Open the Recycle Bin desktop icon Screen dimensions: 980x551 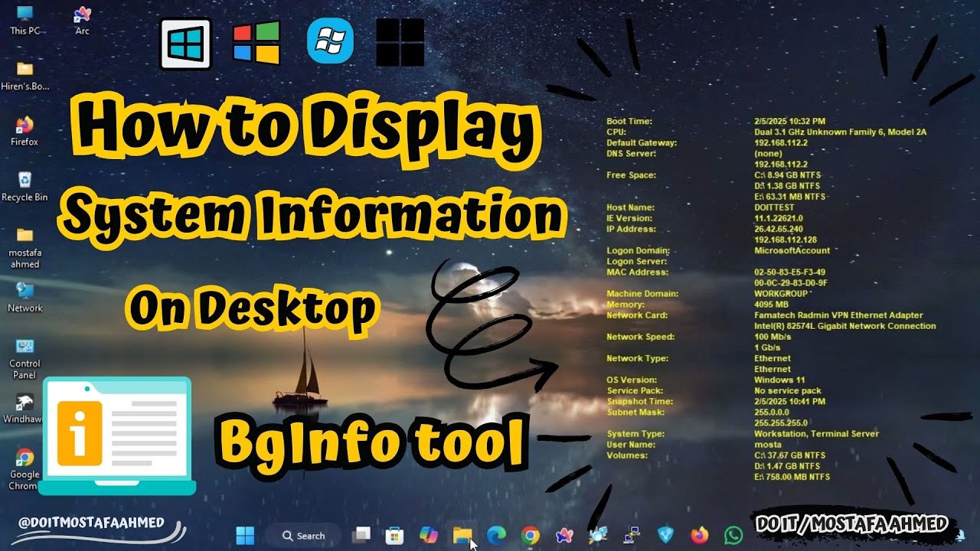click(24, 186)
